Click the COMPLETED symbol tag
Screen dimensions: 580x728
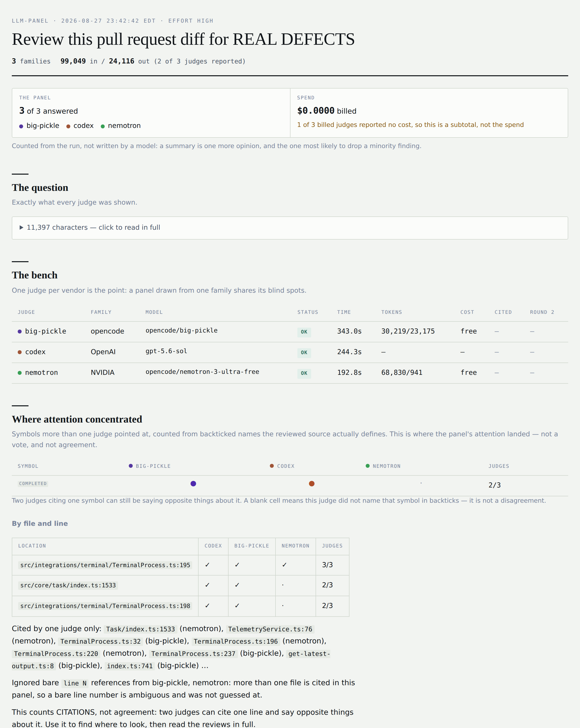click(33, 484)
